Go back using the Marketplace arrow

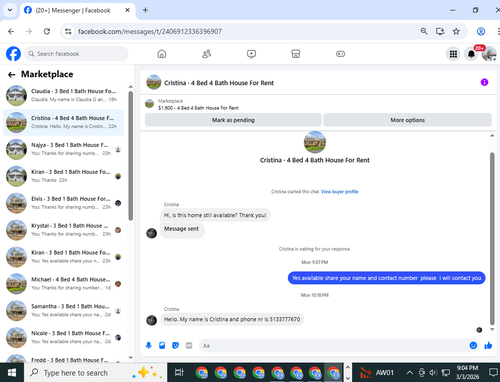click(x=12, y=74)
